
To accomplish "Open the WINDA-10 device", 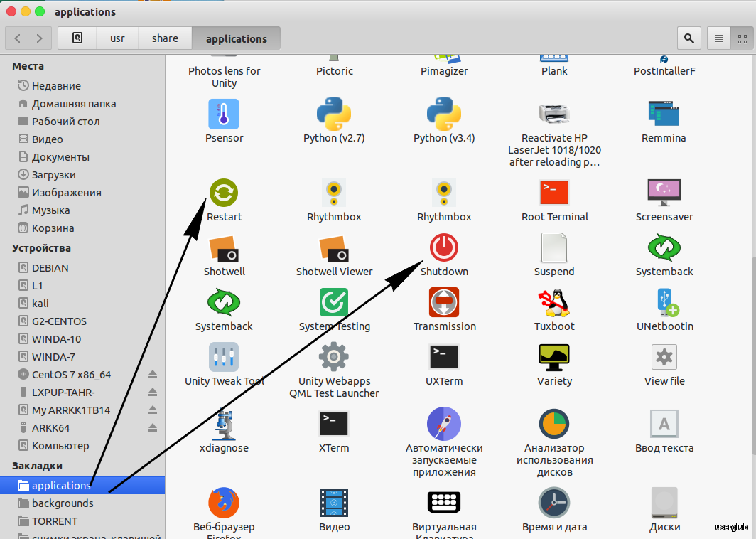I will pos(82,339).
